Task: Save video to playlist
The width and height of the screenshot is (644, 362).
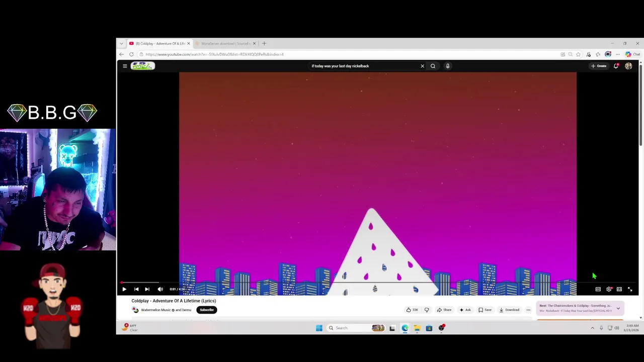Action: [x=485, y=310]
